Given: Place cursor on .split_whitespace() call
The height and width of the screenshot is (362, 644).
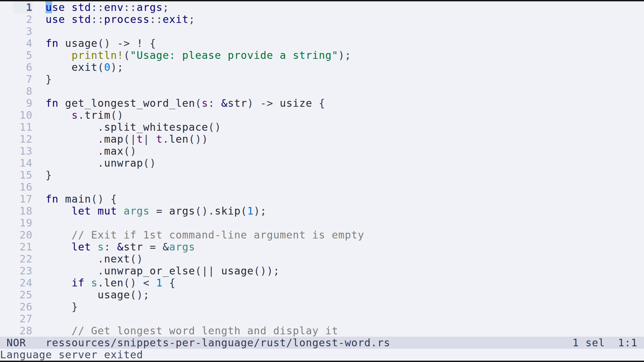Looking at the screenshot, I should point(159,127).
